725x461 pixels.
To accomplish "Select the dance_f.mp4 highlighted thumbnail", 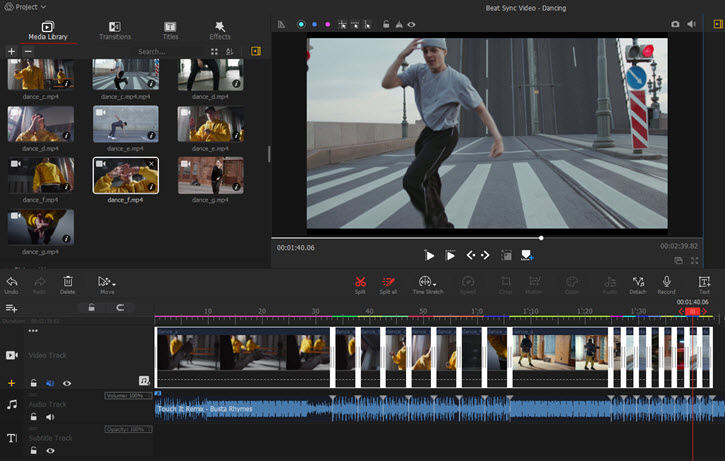I will click(x=125, y=175).
